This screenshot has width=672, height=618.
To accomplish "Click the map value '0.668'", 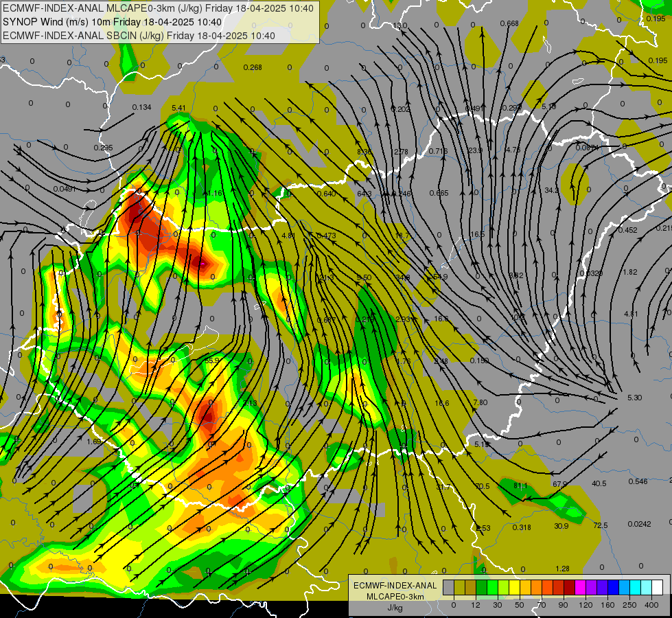I will point(509,23).
